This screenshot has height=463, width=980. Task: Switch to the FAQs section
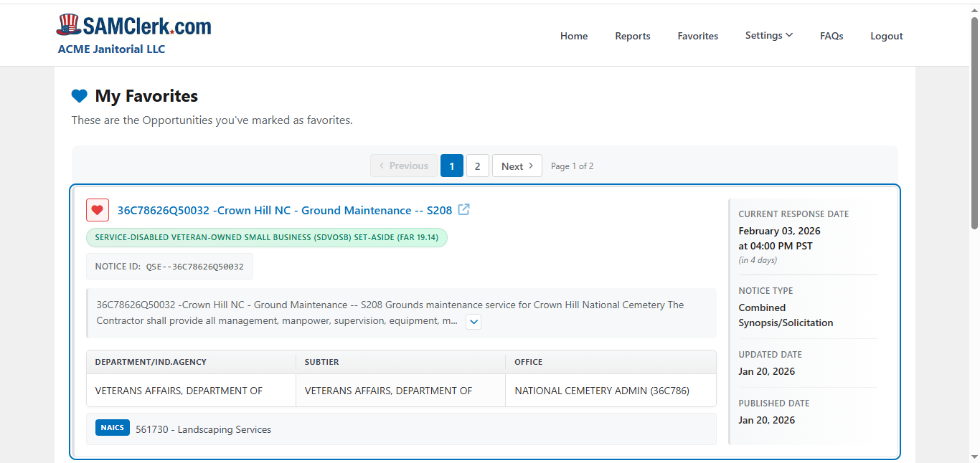831,35
